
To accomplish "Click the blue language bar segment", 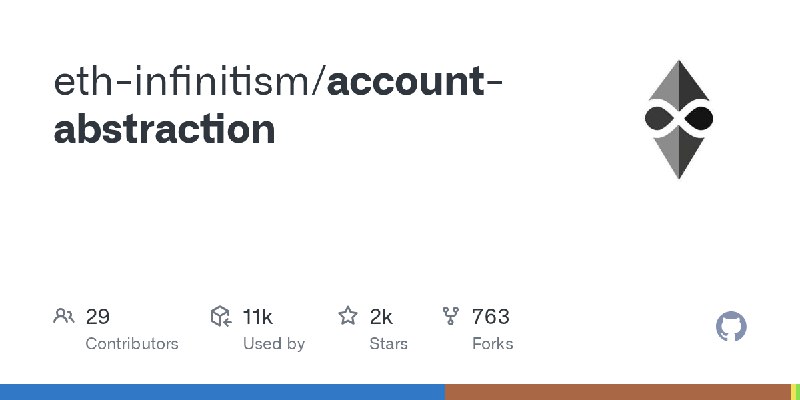I will [x=222, y=391].
